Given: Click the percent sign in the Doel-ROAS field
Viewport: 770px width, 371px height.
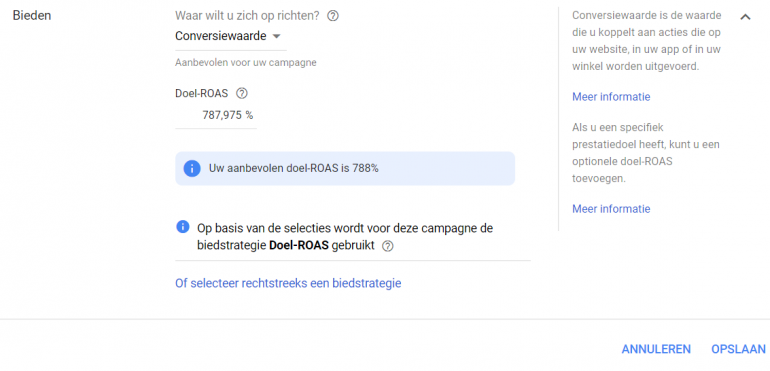Looking at the screenshot, I should click(249, 116).
